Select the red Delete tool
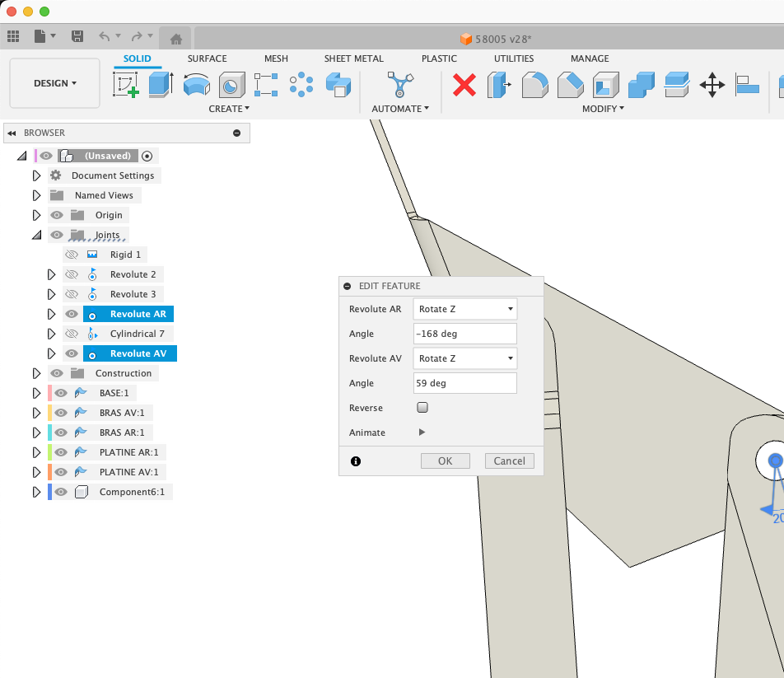The image size is (784, 678). pyautogui.click(x=465, y=85)
